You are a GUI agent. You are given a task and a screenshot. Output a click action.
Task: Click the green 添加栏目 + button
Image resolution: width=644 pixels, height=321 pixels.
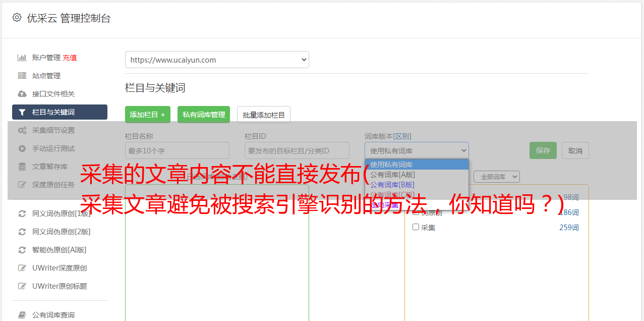coord(148,115)
